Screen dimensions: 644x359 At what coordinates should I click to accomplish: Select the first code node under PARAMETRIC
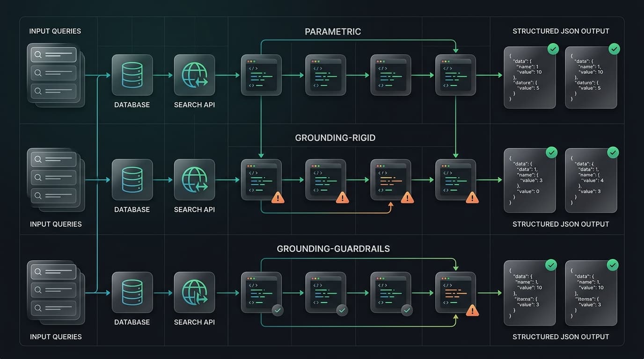[261, 75]
